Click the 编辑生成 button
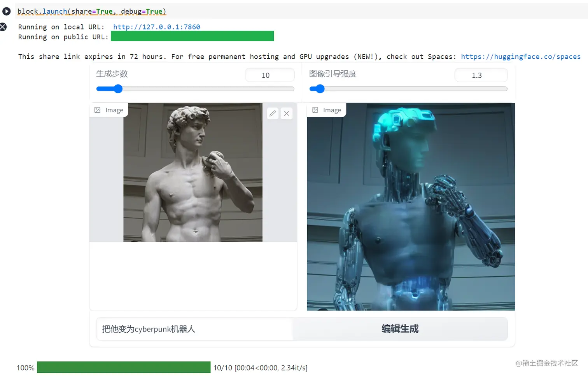The width and height of the screenshot is (588, 377). pos(400,329)
